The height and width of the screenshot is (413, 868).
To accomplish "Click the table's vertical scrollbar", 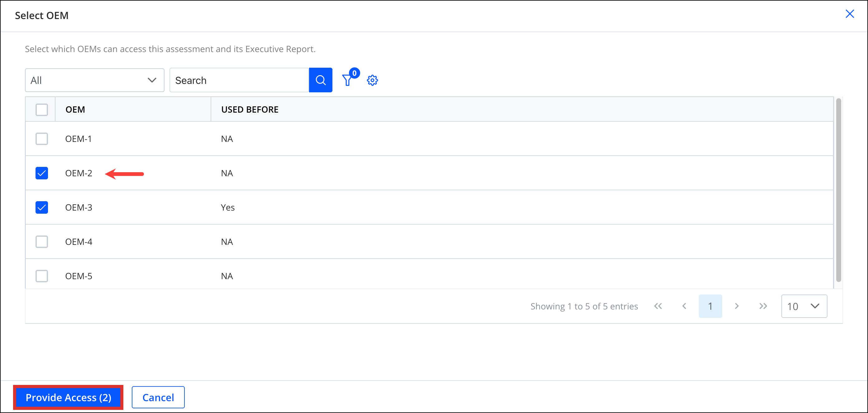I will (x=838, y=190).
